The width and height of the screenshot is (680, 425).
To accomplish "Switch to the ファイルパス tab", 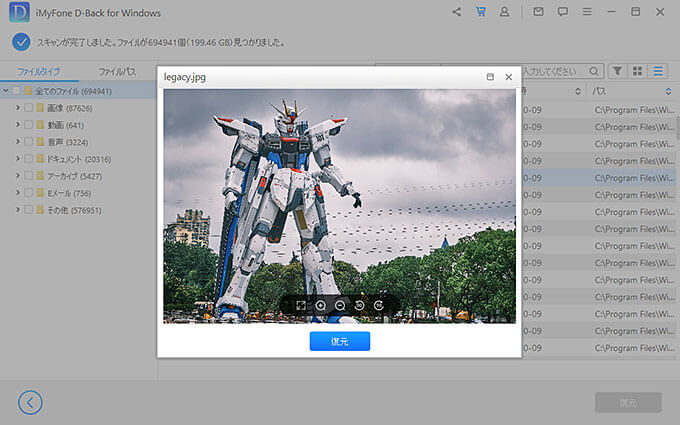I will 117,72.
